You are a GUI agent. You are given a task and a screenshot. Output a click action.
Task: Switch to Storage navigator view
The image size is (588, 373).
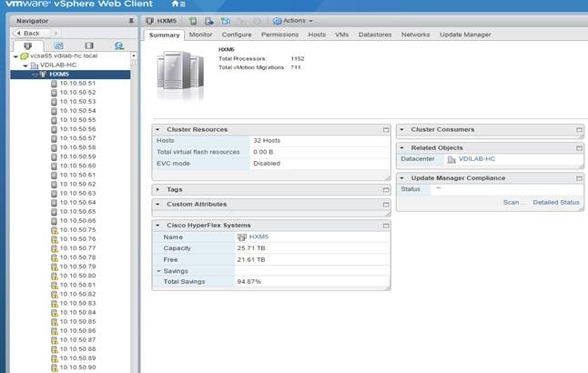(89, 45)
